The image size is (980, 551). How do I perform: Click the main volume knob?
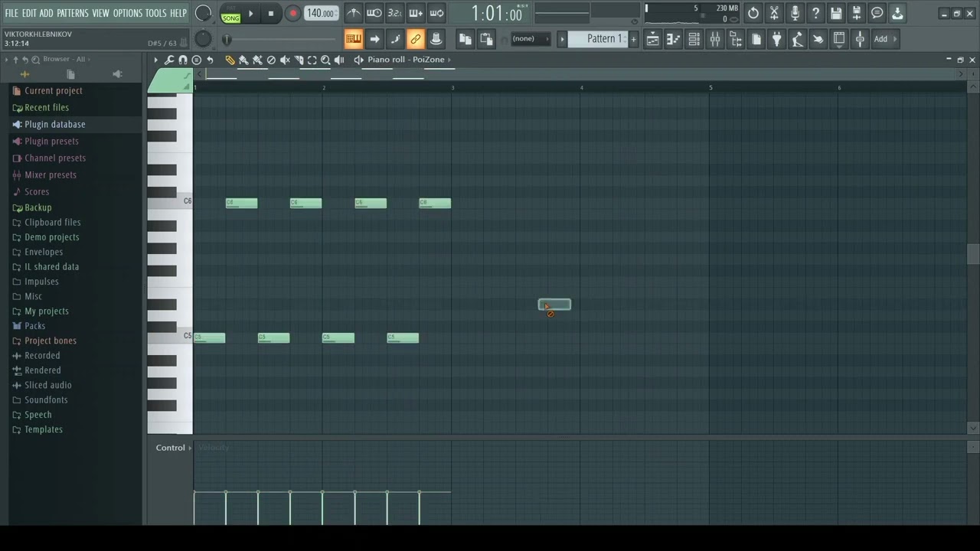[x=204, y=13]
